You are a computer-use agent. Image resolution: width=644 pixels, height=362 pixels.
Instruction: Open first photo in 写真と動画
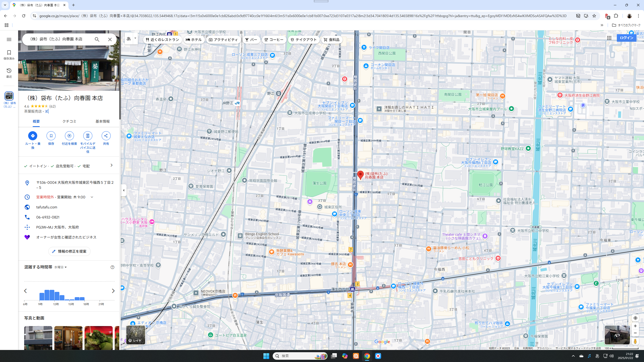pyautogui.click(x=38, y=338)
